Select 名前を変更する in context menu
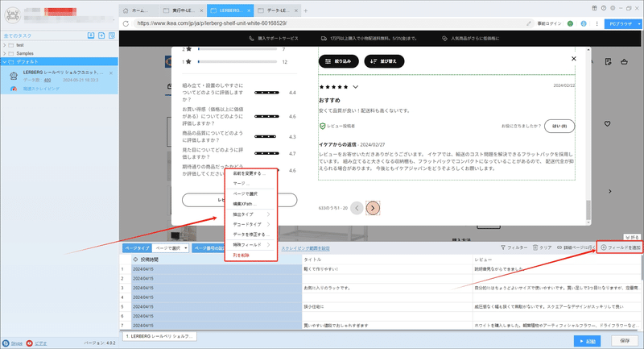The height and width of the screenshot is (349, 644). point(251,173)
